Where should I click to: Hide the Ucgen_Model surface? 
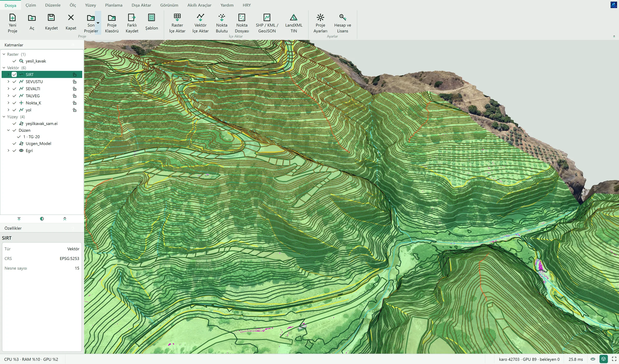[14, 144]
